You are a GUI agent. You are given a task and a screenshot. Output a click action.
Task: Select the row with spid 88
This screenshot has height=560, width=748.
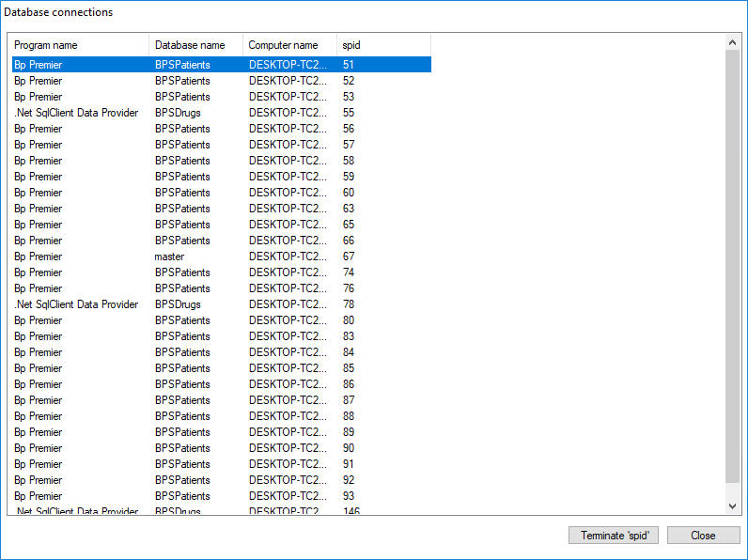(222, 416)
